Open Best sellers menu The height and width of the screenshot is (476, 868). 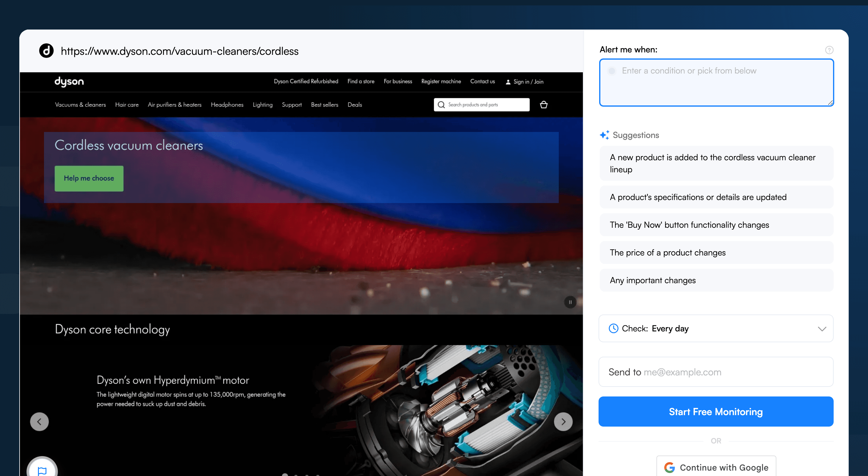pyautogui.click(x=325, y=105)
